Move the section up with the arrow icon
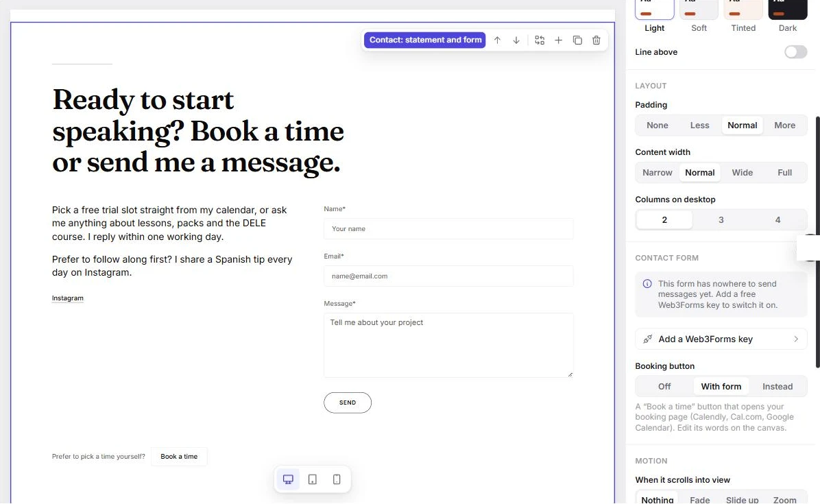This screenshot has height=504, width=820. (x=497, y=40)
